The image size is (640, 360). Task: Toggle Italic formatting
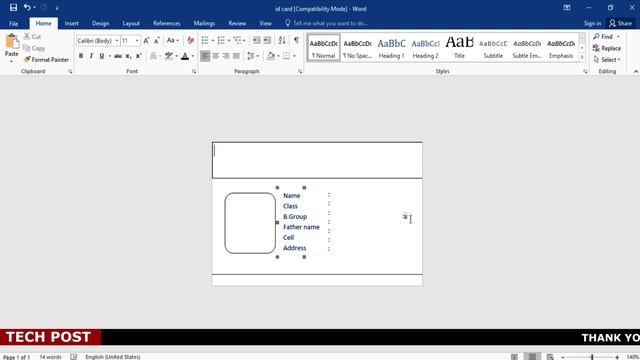(91, 56)
